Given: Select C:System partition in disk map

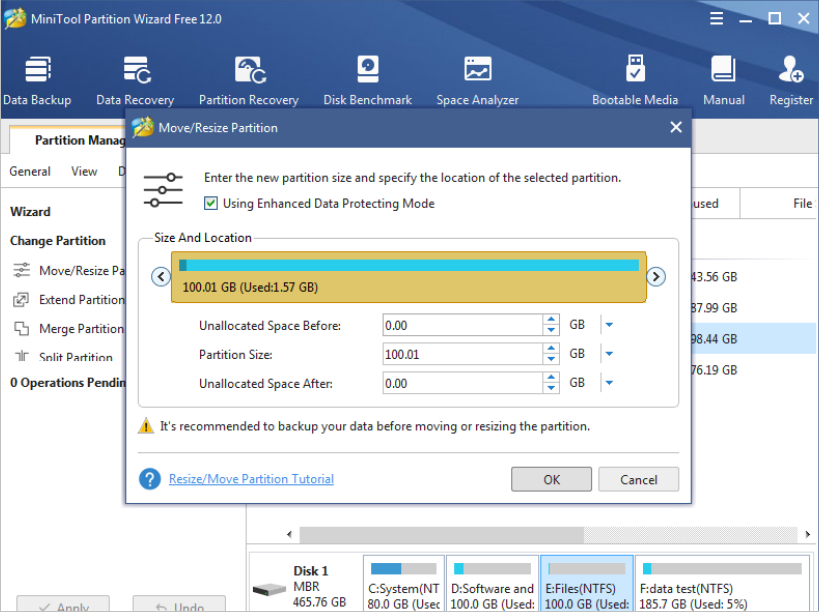Looking at the screenshot, I should point(404,583).
